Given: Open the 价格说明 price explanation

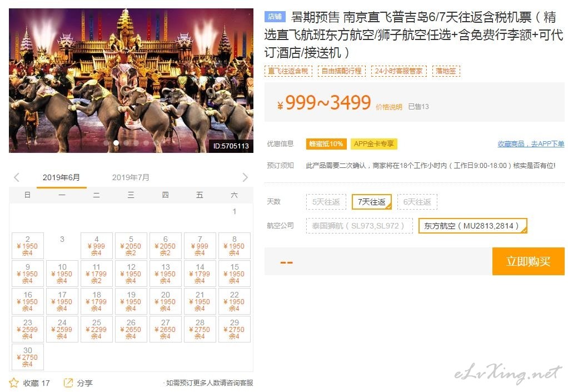Looking at the screenshot, I should point(389,107).
